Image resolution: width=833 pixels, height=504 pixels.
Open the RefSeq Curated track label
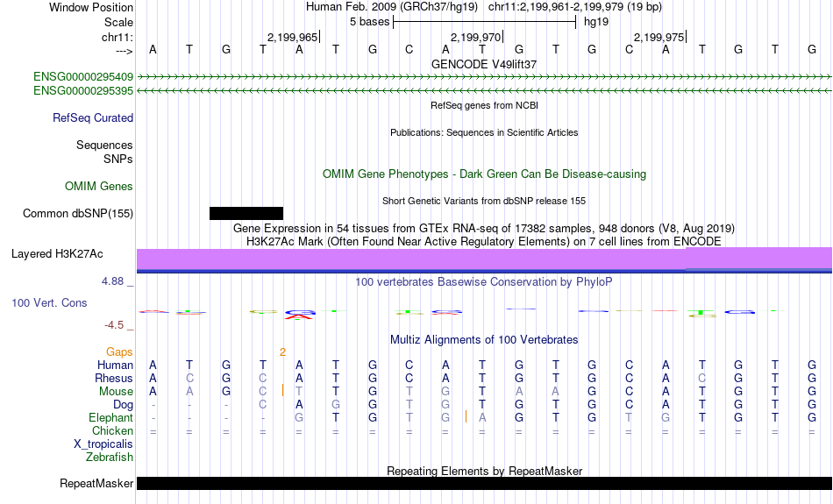(x=93, y=118)
